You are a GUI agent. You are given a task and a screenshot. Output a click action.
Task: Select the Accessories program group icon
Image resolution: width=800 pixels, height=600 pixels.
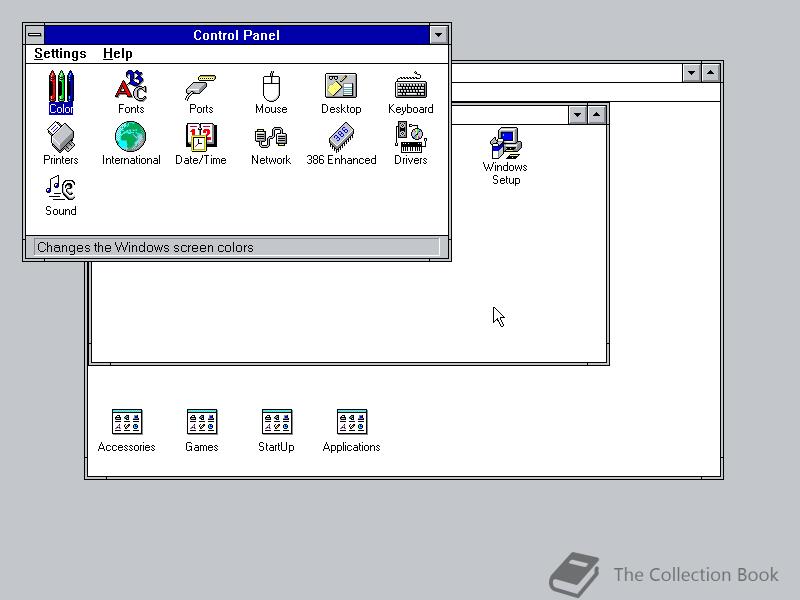pyautogui.click(x=127, y=430)
